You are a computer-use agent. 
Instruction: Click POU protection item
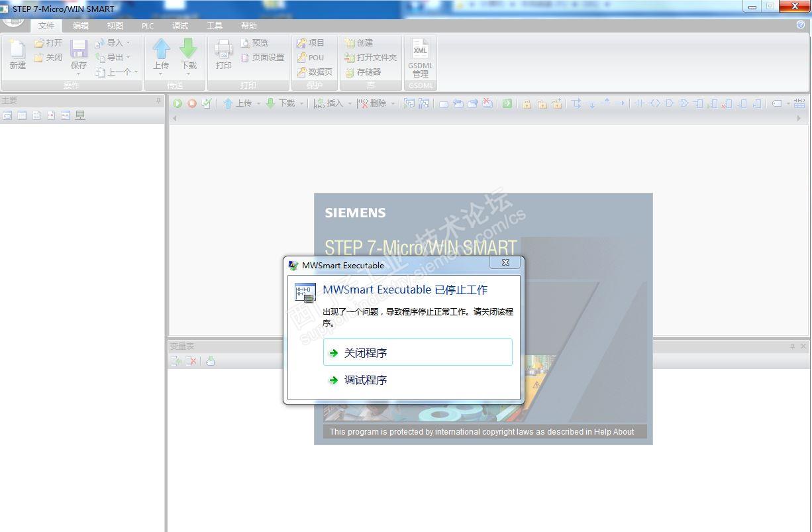coord(311,58)
